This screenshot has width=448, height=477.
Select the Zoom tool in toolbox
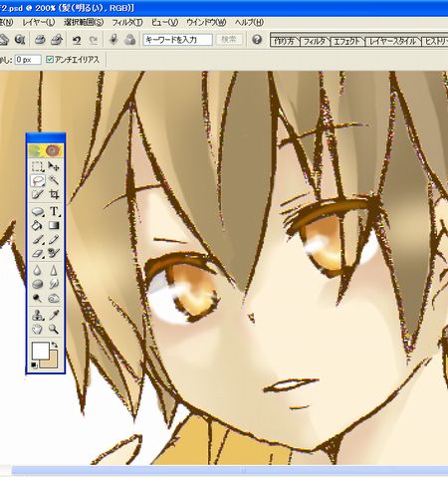[x=54, y=329]
